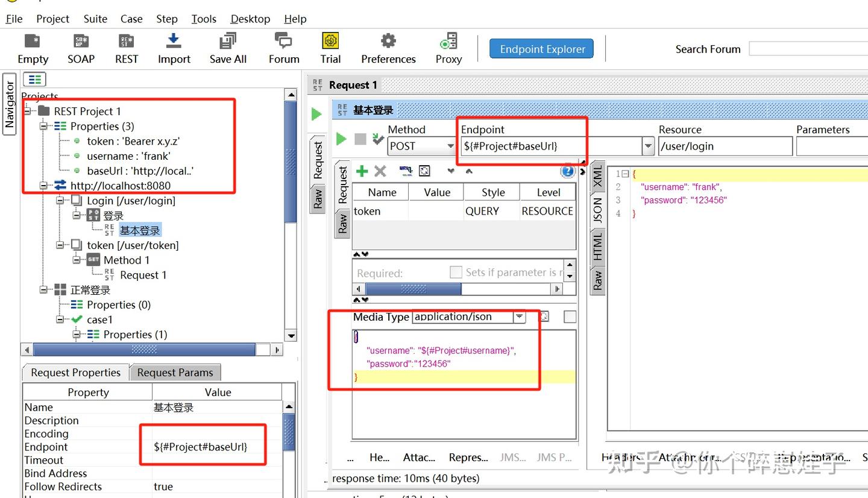The image size is (868, 498).
Task: Collapse the JSON response at line 1 fold toggle
Action: (626, 174)
